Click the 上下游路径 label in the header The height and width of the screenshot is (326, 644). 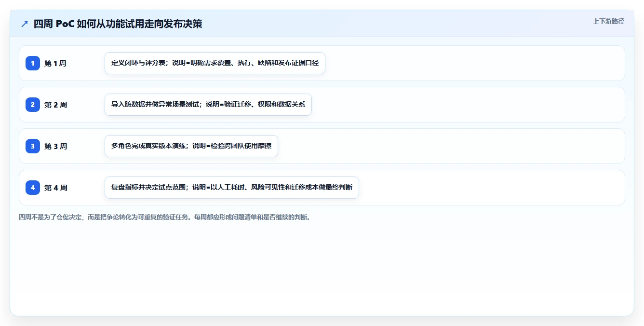608,21
